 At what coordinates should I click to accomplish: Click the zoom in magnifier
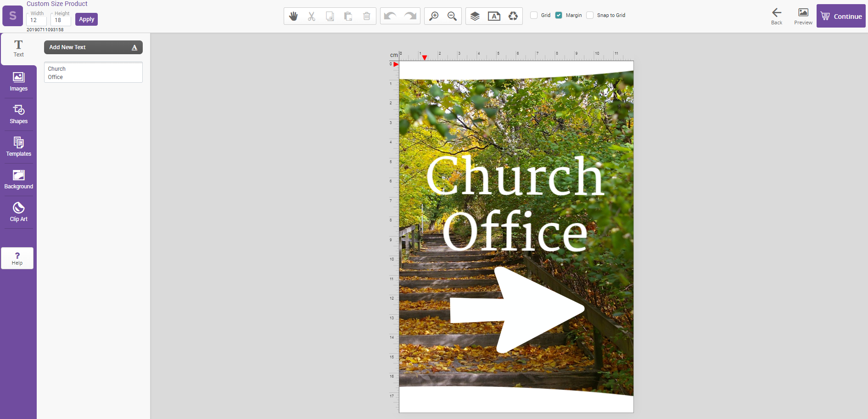tap(434, 16)
